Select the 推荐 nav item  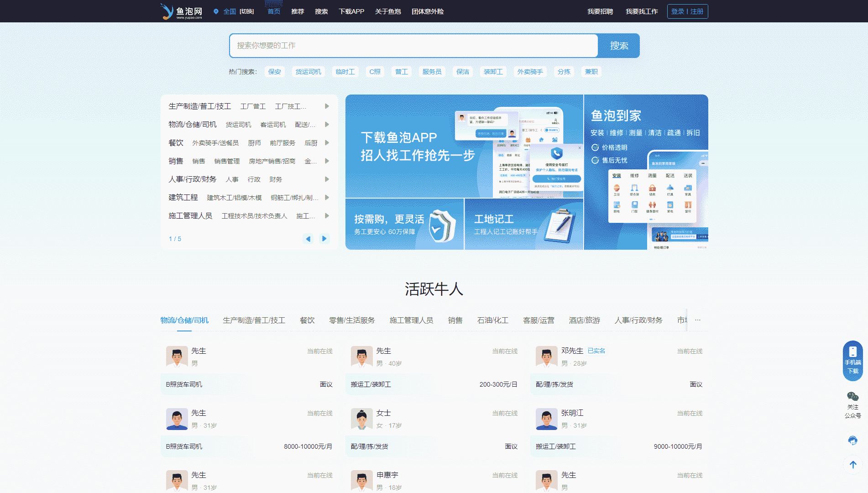click(x=298, y=11)
